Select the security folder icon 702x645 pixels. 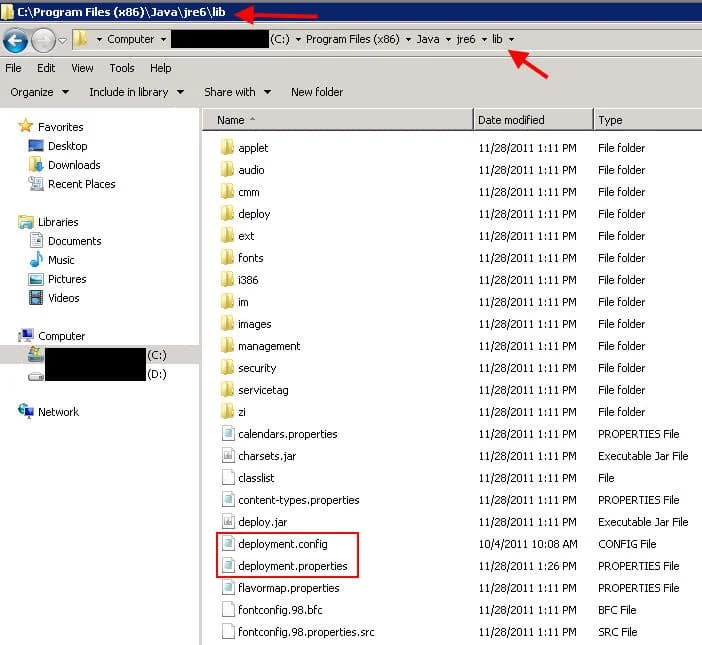click(227, 367)
